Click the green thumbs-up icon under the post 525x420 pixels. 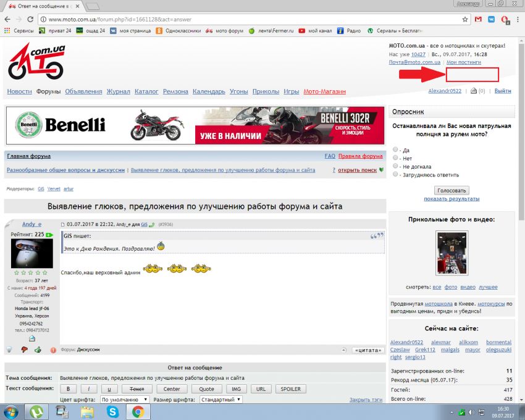click(x=38, y=350)
